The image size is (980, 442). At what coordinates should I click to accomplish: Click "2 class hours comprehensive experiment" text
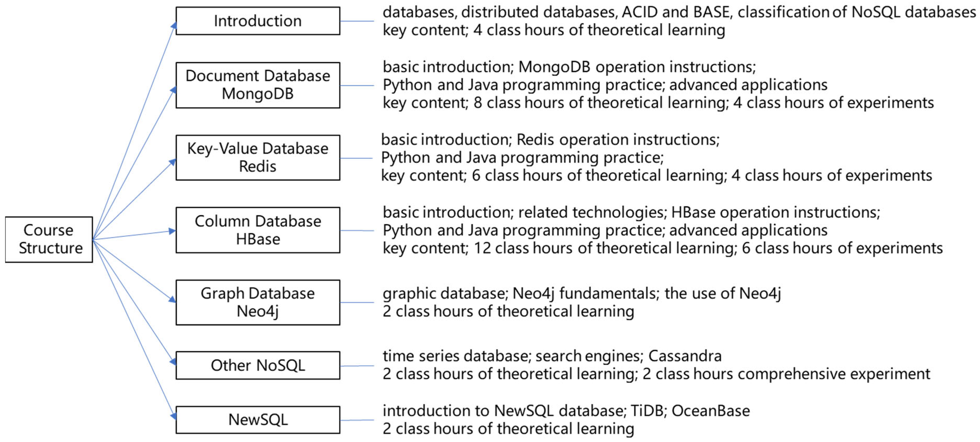(x=786, y=374)
